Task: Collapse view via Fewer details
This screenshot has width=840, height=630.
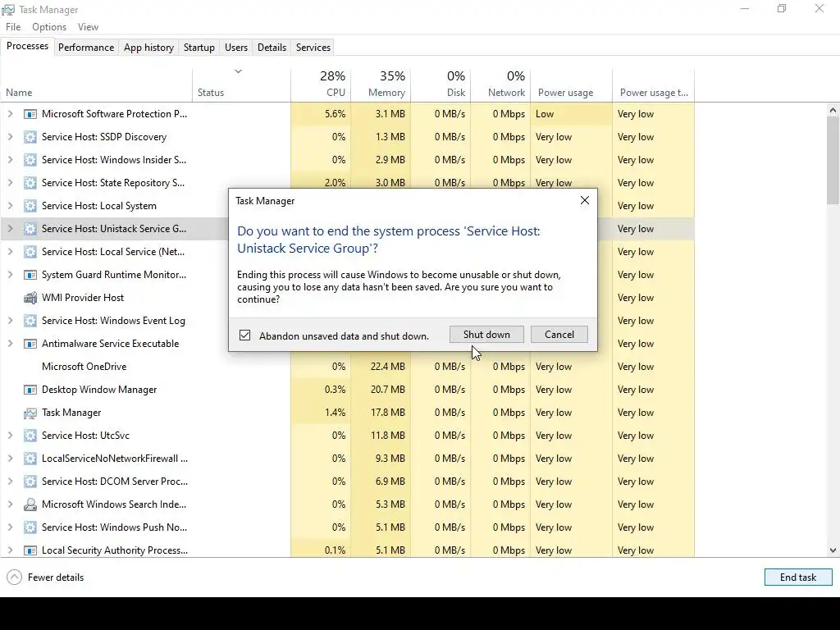Action: point(46,577)
